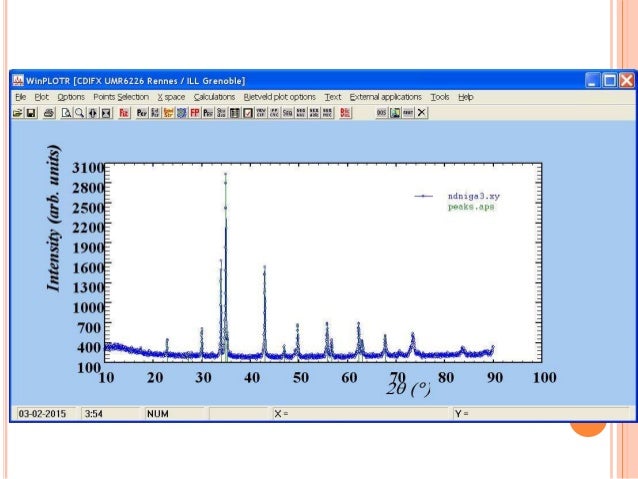Save with the floppy disk icon

click(31, 113)
